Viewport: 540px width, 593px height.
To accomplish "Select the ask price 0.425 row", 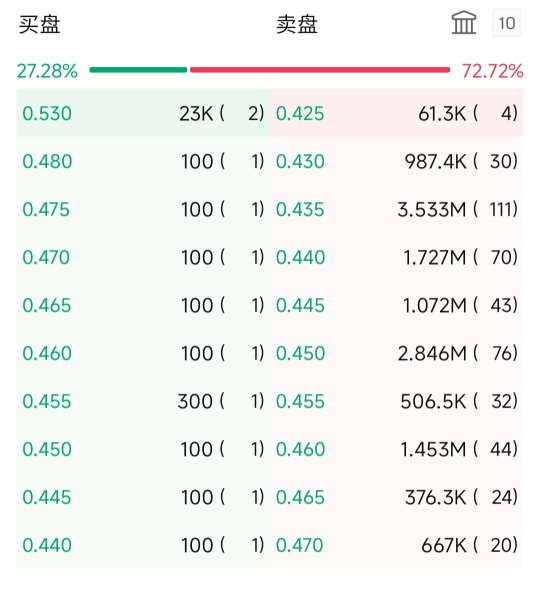I will click(x=397, y=113).
